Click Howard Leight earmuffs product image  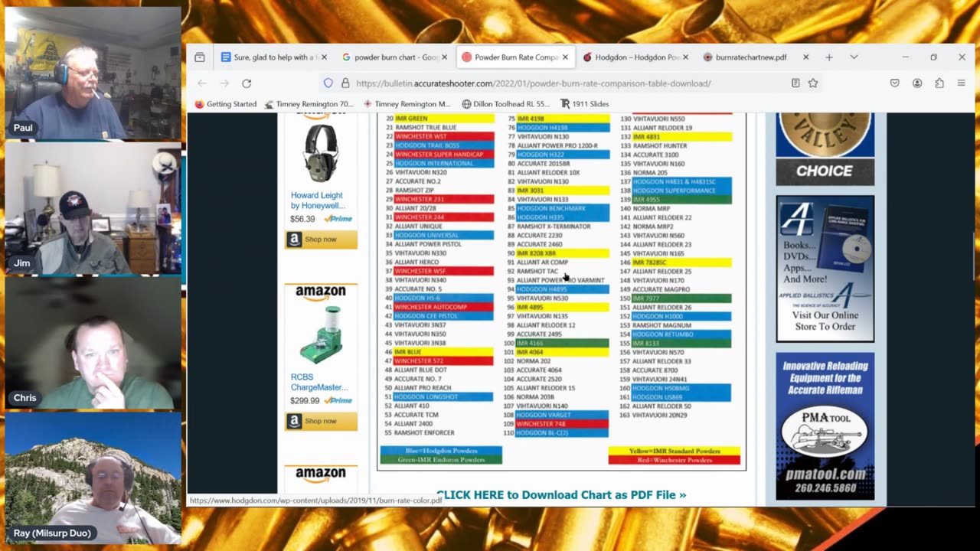coord(321,155)
